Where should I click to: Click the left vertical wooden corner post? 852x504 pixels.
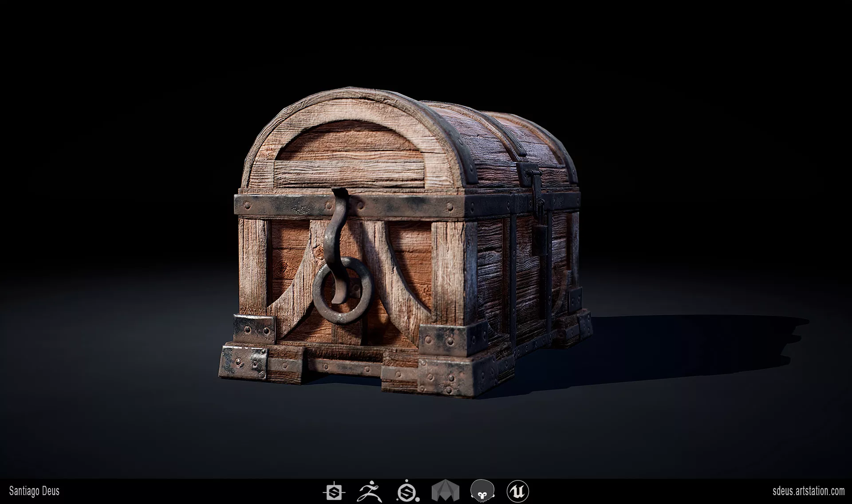pyautogui.click(x=253, y=266)
